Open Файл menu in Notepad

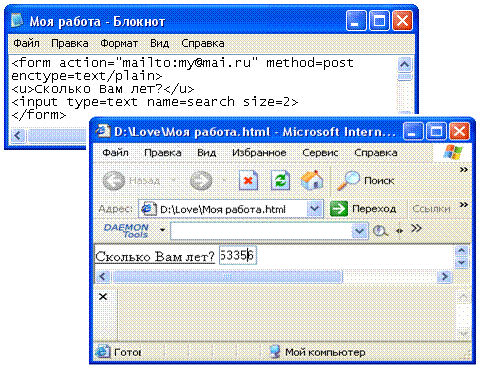(x=26, y=43)
